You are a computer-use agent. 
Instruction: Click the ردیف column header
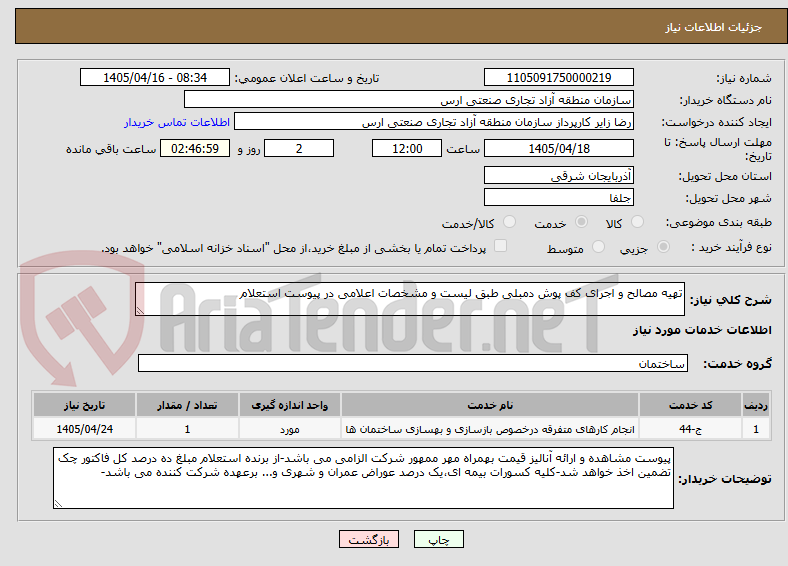pos(755,405)
